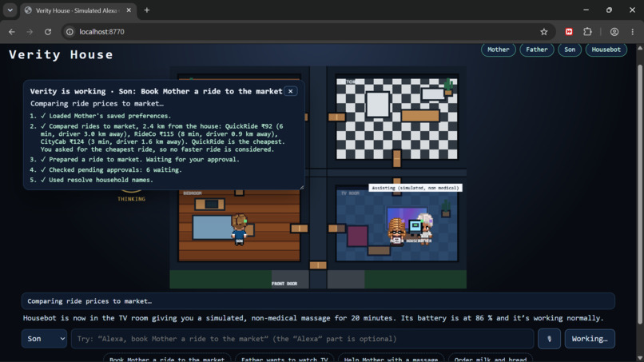Select the Verity House browser tab
The height and width of the screenshot is (362, 644).
click(x=78, y=10)
